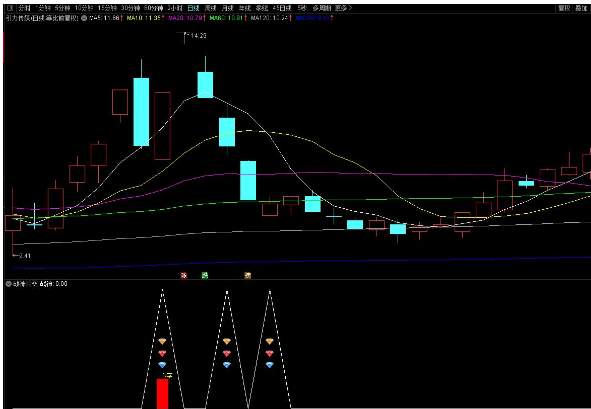The width and height of the screenshot is (591, 409).
Task: Click the red volume bar in sub-chart
Action: click(x=162, y=394)
